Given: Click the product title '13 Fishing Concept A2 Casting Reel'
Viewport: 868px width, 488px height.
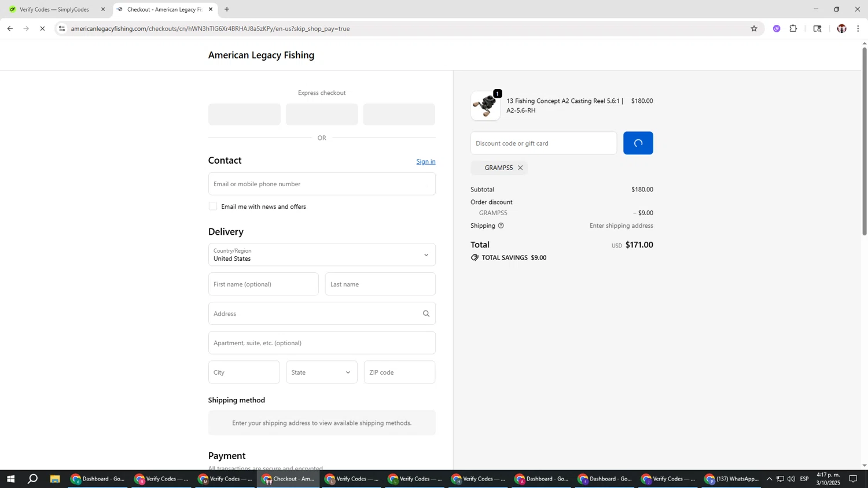Looking at the screenshot, I should [x=564, y=105].
